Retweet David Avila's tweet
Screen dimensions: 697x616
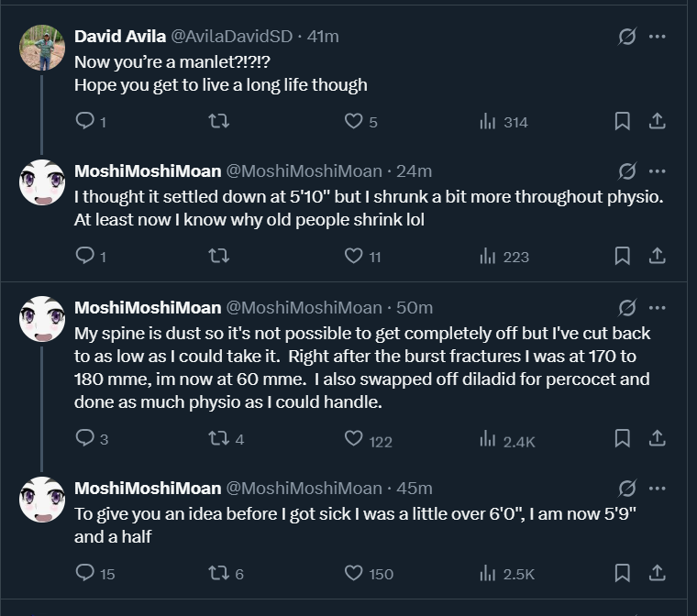click(218, 121)
